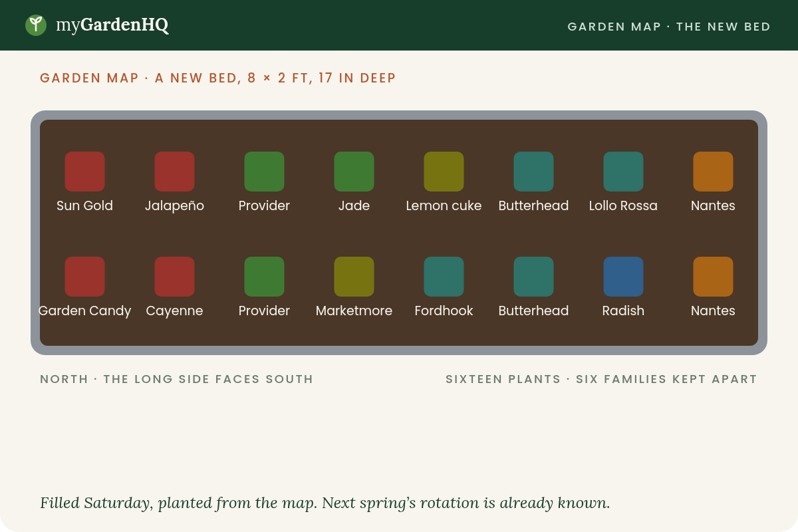
Task: Click "SIXTEEN PLANTS · SIX FAMILIES KEPT APART" text
Action: coord(601,379)
